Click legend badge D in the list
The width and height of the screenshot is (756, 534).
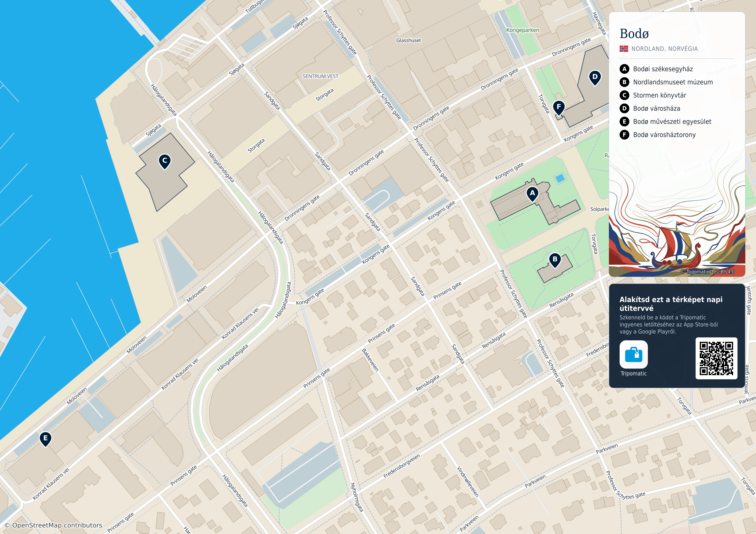tap(624, 108)
